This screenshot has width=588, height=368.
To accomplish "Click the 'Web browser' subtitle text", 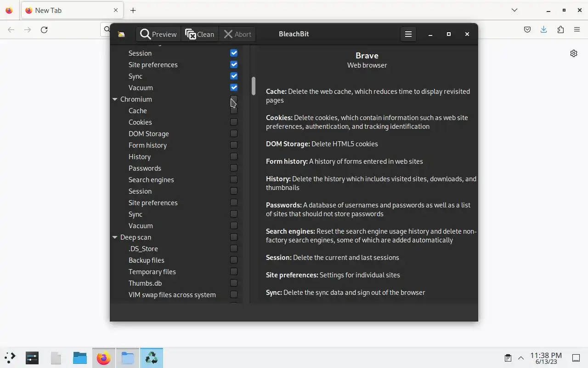I will [367, 65].
